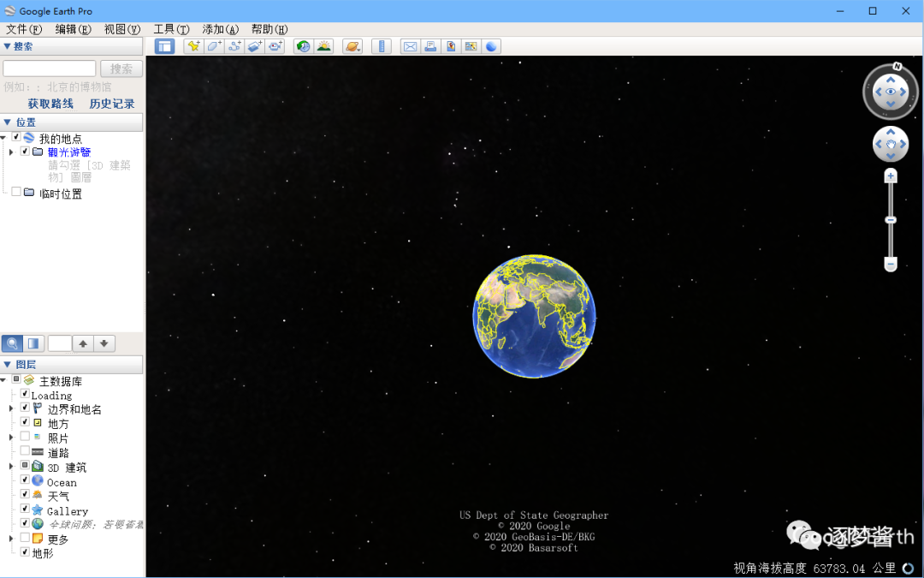
Task: Enable the 照片 layer checkbox
Action: (x=25, y=437)
